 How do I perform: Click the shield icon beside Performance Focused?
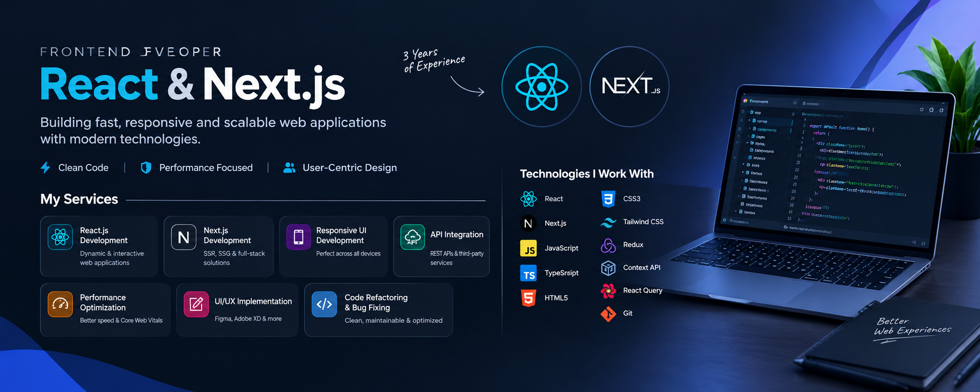click(146, 168)
